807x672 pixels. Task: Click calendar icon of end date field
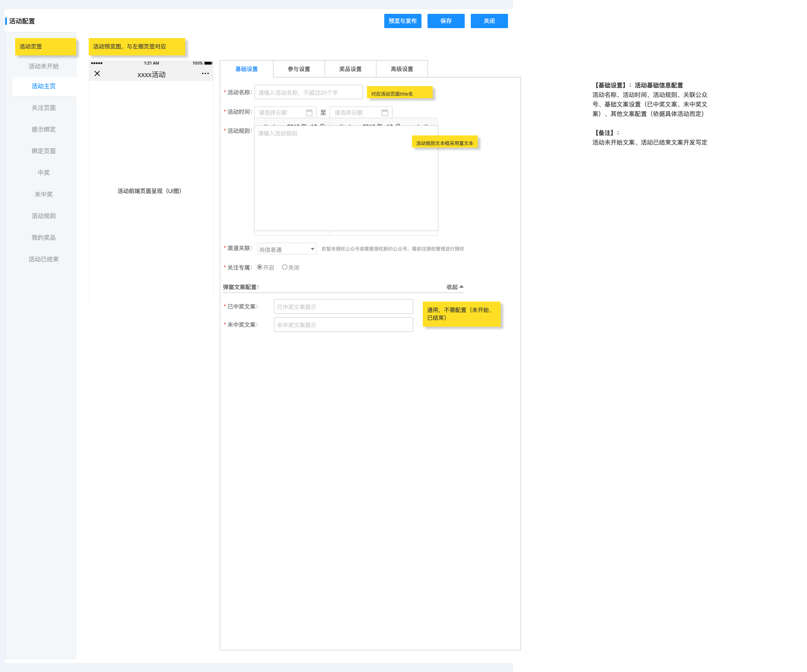[385, 113]
